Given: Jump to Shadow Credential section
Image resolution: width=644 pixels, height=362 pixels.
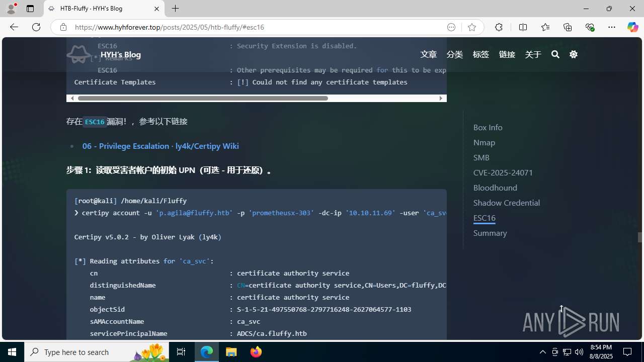Looking at the screenshot, I should click(507, 203).
